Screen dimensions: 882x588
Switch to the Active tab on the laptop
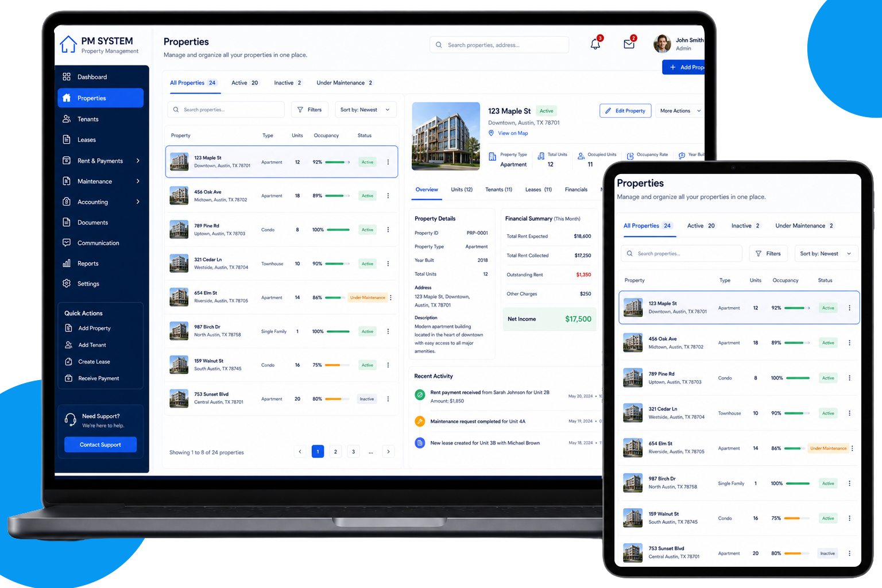pos(245,83)
